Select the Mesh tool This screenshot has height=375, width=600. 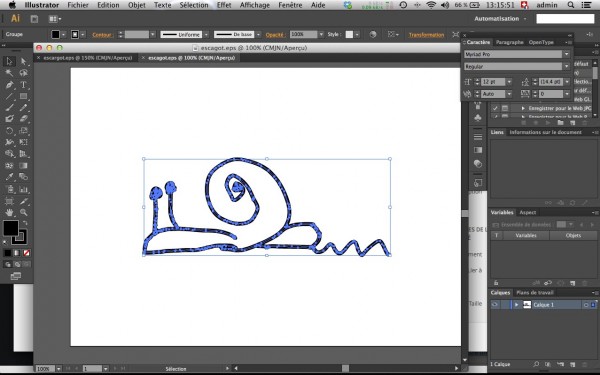click(9, 166)
